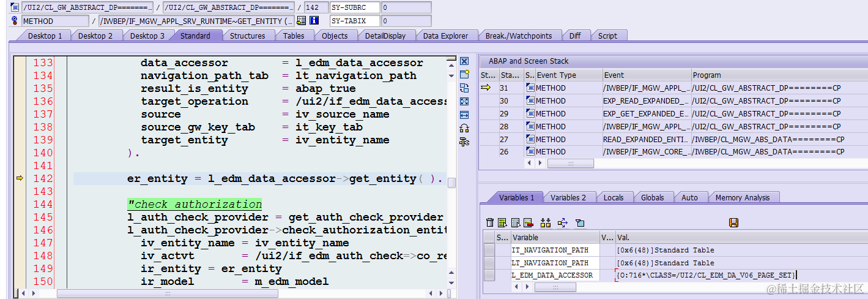The image size is (868, 299).
Task: Click the full-screen tool icon beside the editor
Action: (x=464, y=101)
